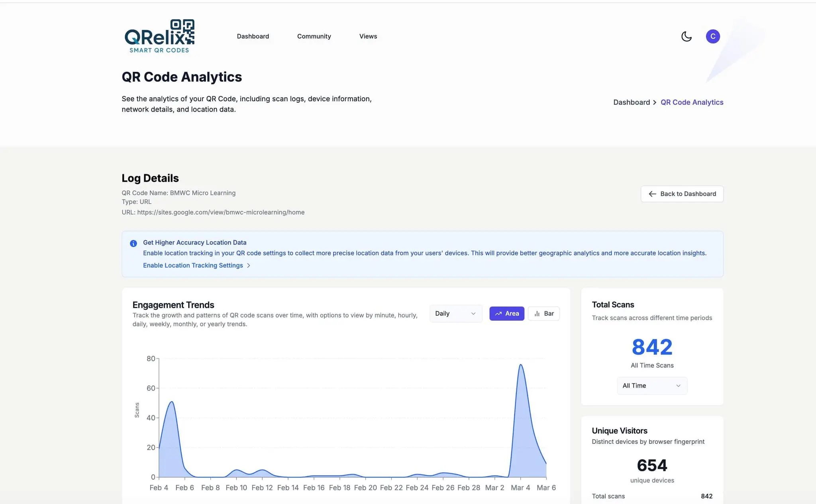Screen dimensions: 816x504
Task: Click the Mar 4 axis label
Action: (520, 488)
